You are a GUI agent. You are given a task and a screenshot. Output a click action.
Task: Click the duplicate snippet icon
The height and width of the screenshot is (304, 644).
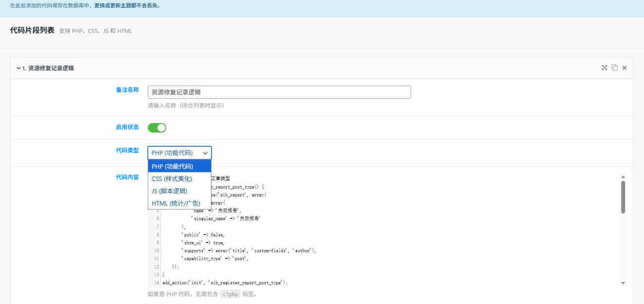(x=614, y=68)
